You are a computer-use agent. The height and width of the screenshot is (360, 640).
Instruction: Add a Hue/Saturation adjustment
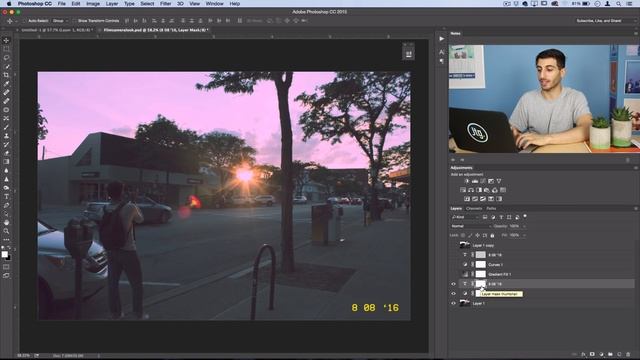point(463,190)
